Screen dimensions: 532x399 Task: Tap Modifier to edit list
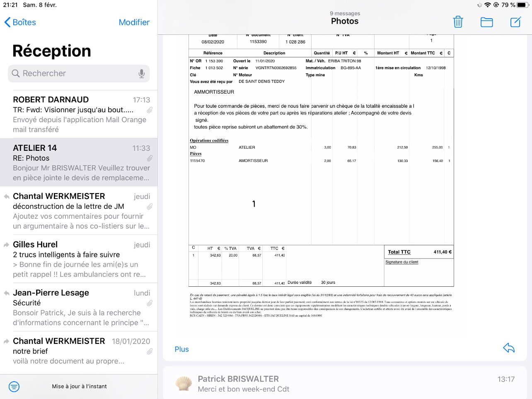pyautogui.click(x=134, y=22)
